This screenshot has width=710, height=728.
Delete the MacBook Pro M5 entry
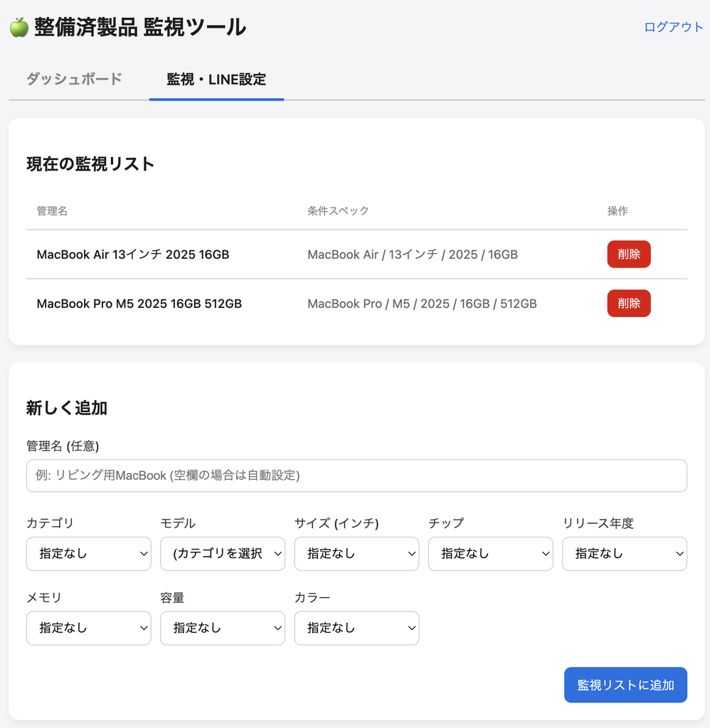coord(628,304)
